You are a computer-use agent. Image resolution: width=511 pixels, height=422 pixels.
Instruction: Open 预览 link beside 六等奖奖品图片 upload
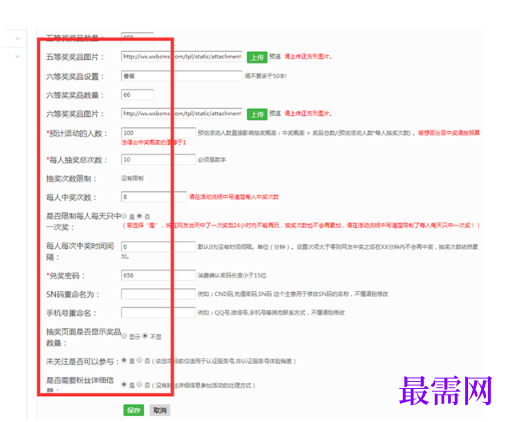coord(275,113)
